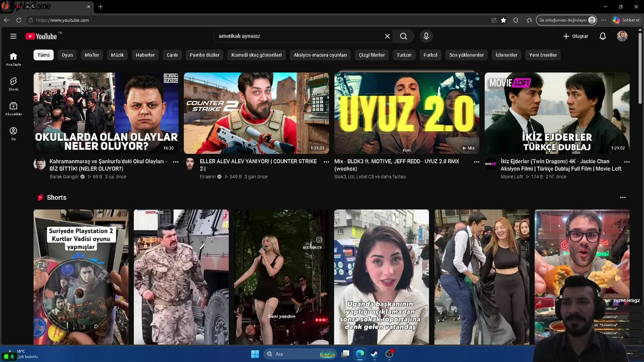Open the Seni yazdım concert short
This screenshot has height=362, width=644.
(x=281, y=277)
